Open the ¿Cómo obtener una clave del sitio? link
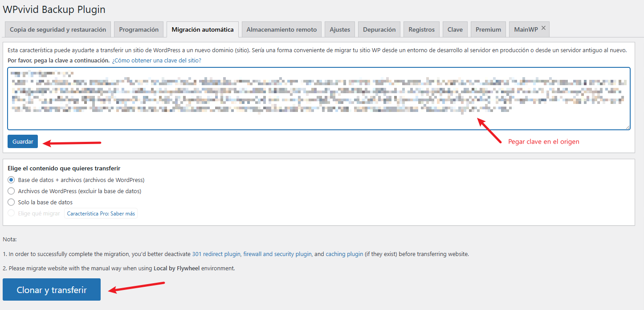 click(156, 60)
